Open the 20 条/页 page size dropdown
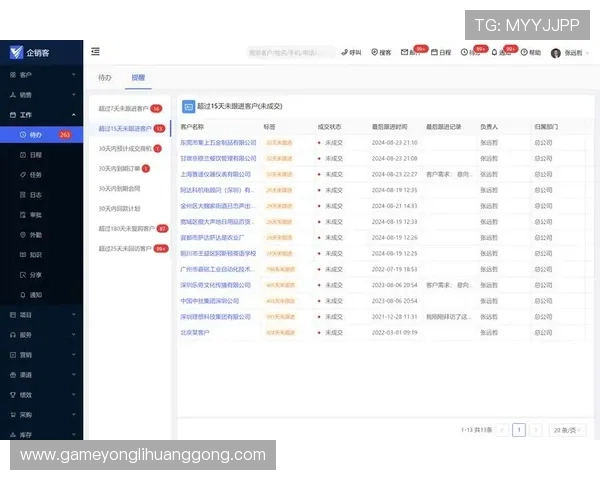 [567, 430]
